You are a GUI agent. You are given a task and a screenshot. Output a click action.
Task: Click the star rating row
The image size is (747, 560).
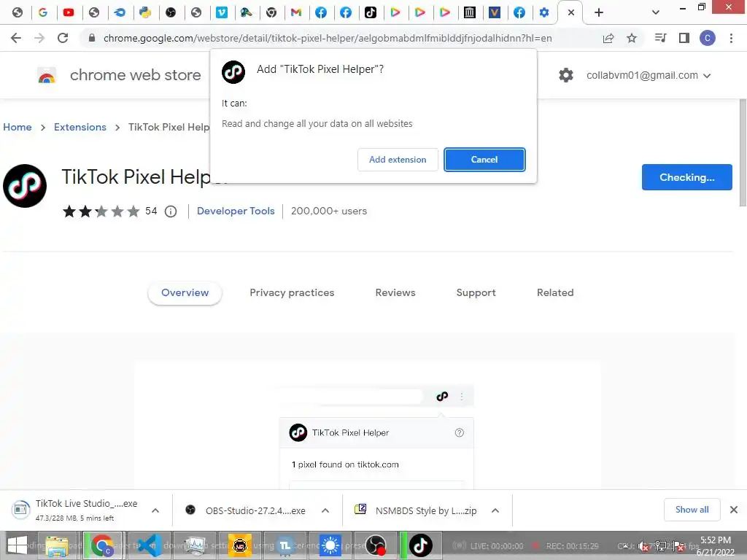[101, 211]
